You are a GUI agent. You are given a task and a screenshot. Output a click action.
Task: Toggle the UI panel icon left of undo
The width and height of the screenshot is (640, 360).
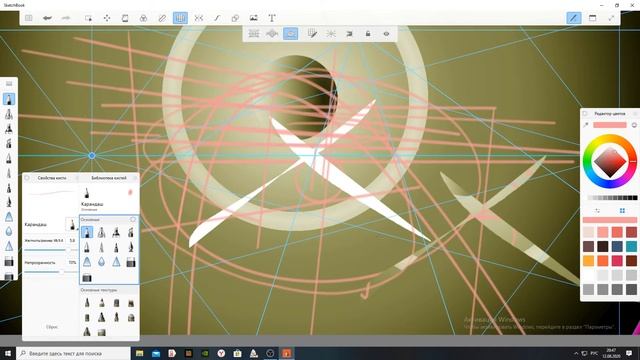tap(29, 18)
